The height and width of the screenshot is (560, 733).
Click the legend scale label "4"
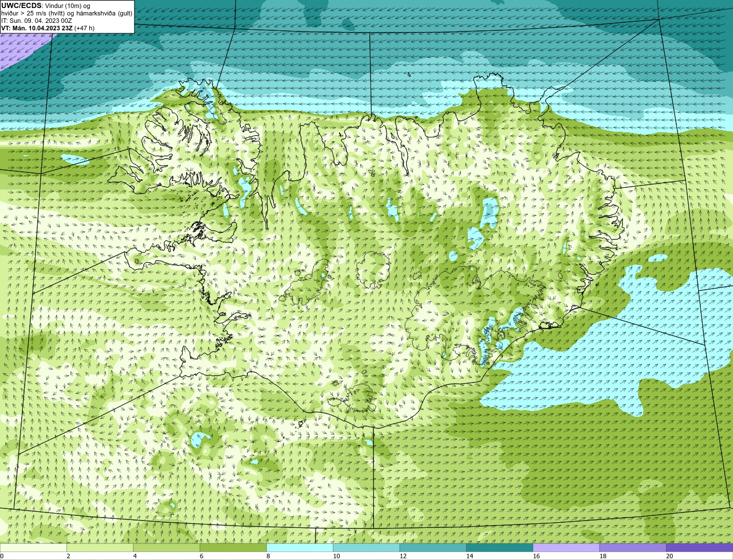click(135, 556)
